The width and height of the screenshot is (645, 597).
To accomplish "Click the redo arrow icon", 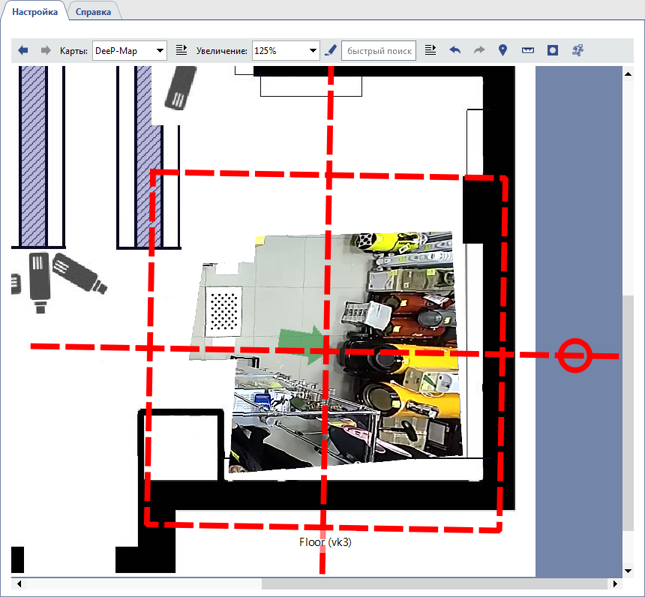I will pos(478,50).
